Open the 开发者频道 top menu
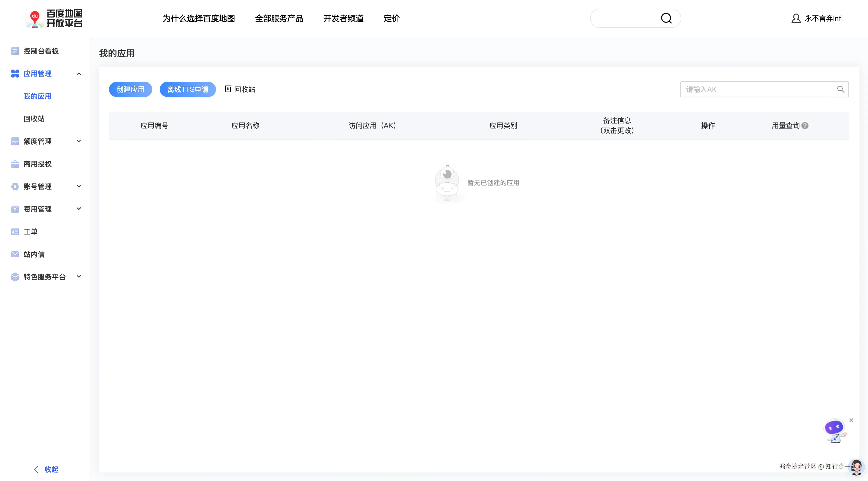Viewport: 868px width, 481px height. (343, 19)
